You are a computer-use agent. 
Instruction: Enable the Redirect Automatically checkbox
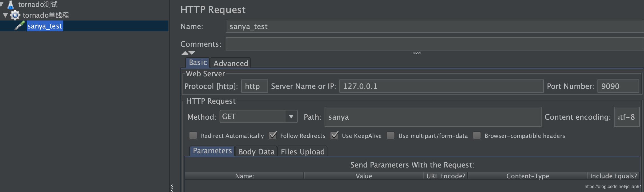click(x=193, y=136)
